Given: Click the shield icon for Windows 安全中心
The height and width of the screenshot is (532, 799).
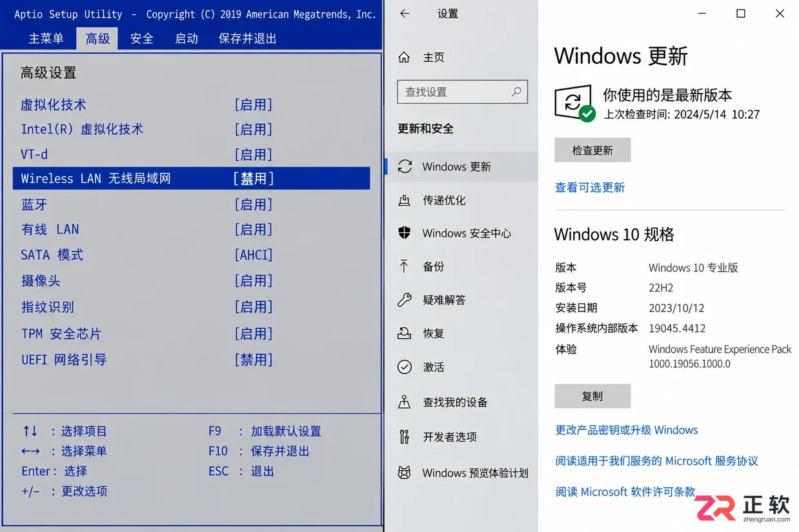Looking at the screenshot, I should click(x=405, y=233).
